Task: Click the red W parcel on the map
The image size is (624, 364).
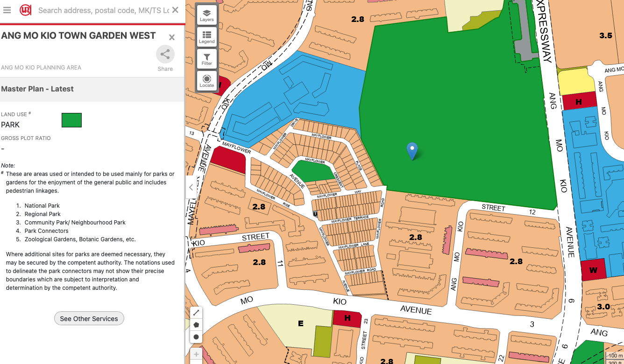Action: tap(593, 270)
